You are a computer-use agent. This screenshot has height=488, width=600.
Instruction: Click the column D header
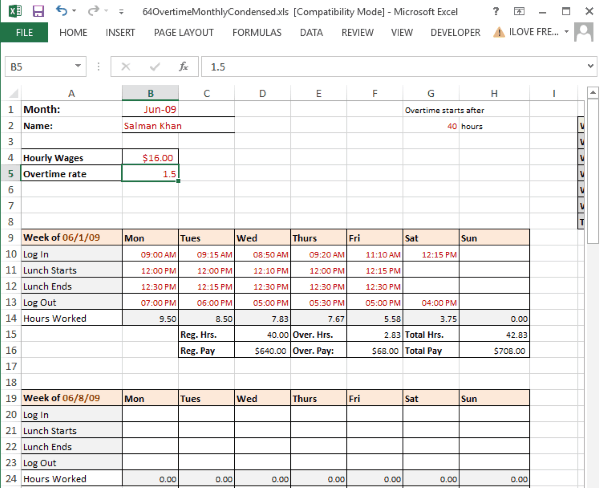tap(262, 94)
